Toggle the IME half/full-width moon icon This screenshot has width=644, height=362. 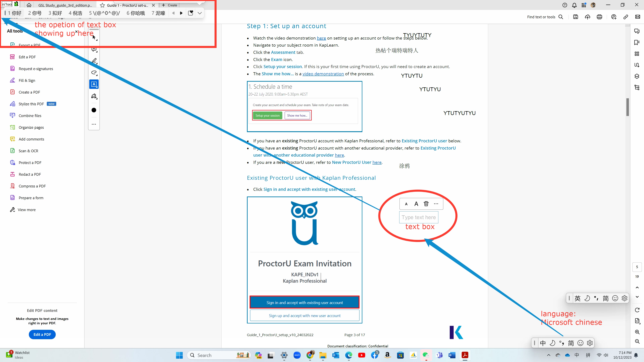pyautogui.click(x=552, y=343)
